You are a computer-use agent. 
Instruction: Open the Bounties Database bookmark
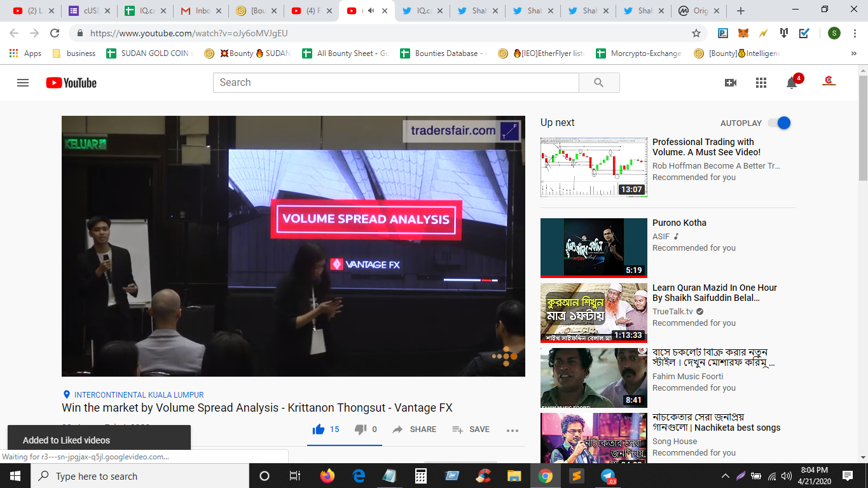pyautogui.click(x=444, y=53)
